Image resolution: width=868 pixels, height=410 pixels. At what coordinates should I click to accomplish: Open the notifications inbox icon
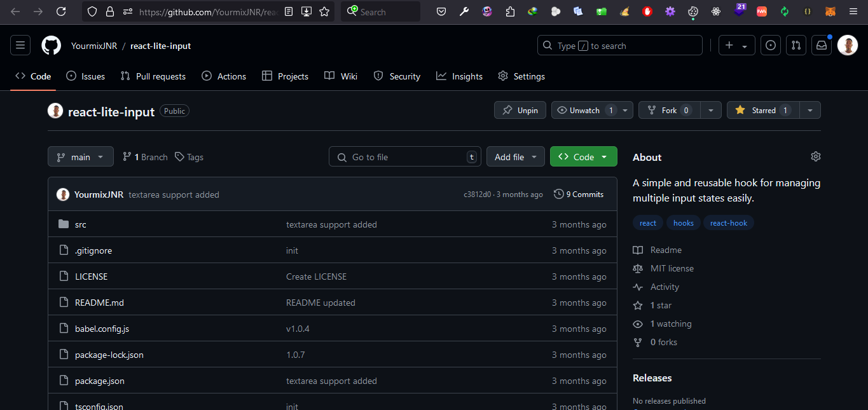coord(822,46)
